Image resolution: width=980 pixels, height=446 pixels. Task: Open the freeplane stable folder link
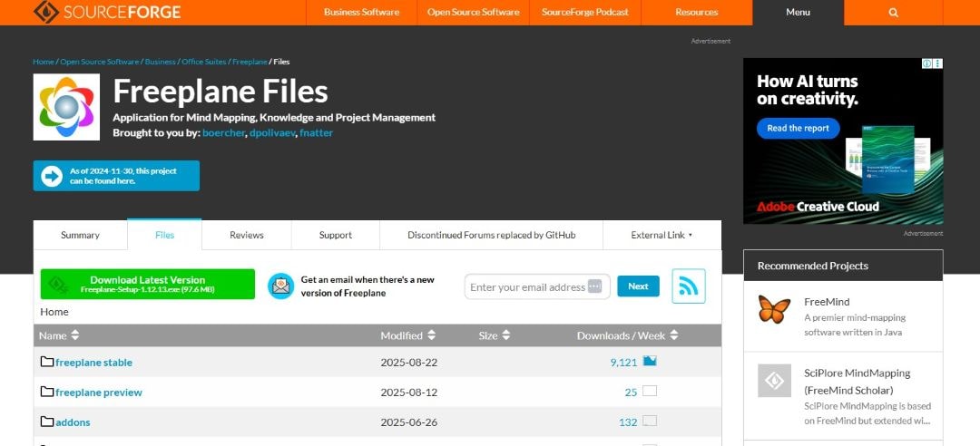(93, 363)
